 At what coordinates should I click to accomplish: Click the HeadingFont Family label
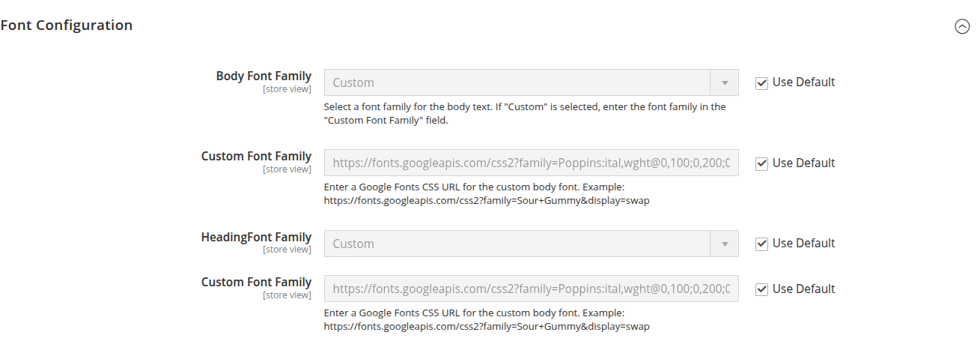(256, 237)
